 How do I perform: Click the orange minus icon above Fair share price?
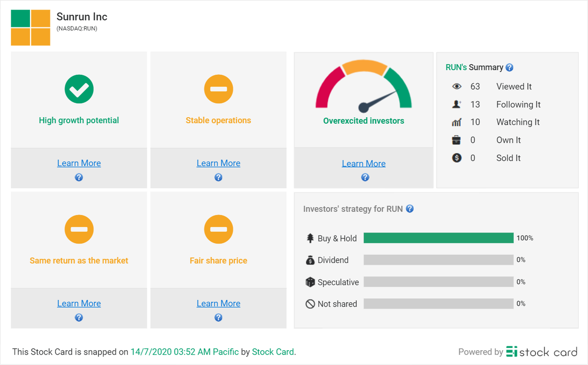(219, 229)
